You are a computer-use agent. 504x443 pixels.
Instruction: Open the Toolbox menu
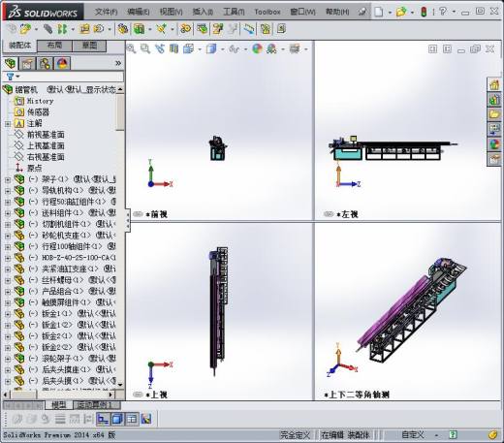268,12
